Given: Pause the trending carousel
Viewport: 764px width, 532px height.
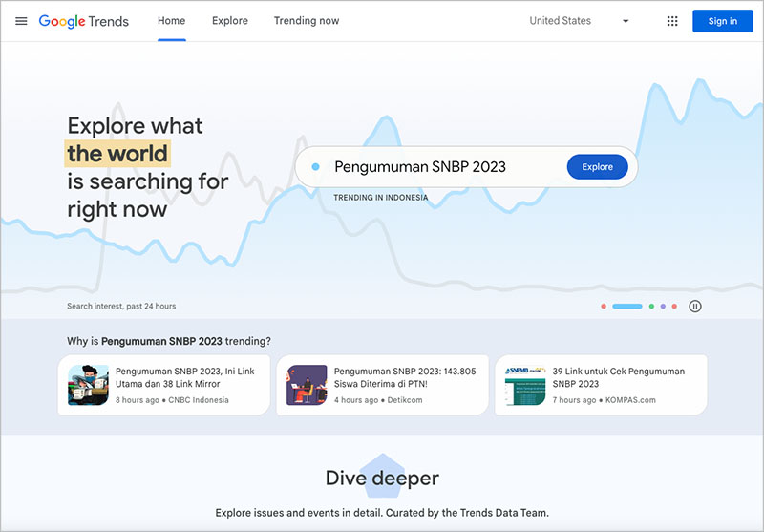Looking at the screenshot, I should coord(695,307).
